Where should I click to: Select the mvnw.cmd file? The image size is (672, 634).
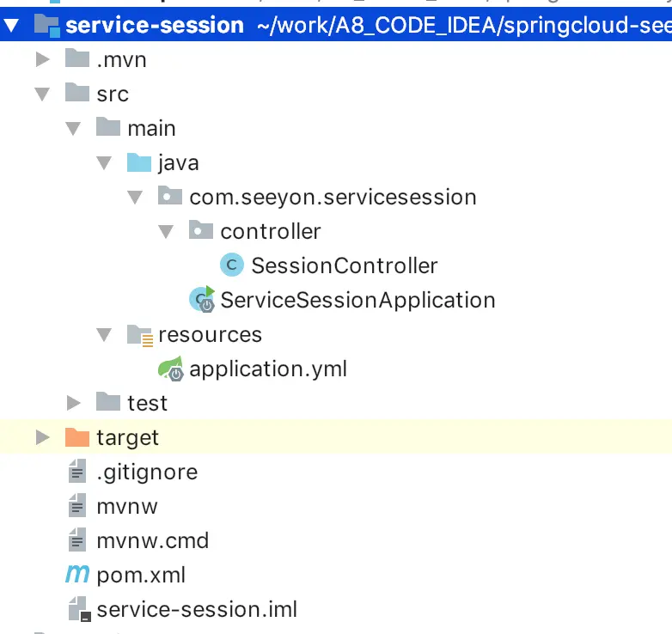(152, 540)
